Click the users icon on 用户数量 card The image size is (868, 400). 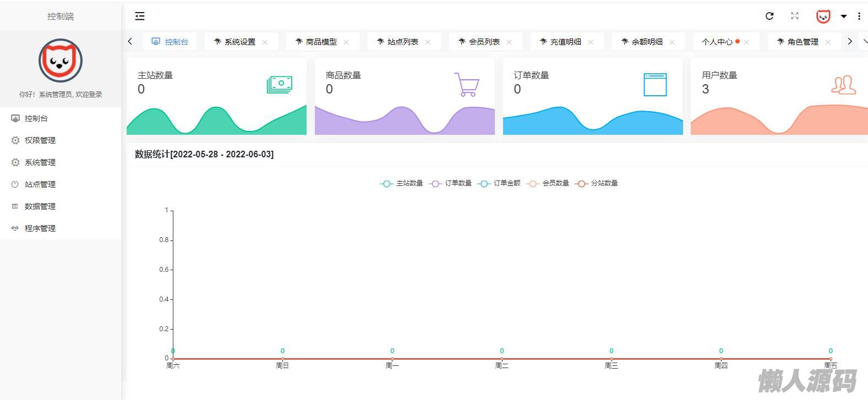tap(843, 85)
